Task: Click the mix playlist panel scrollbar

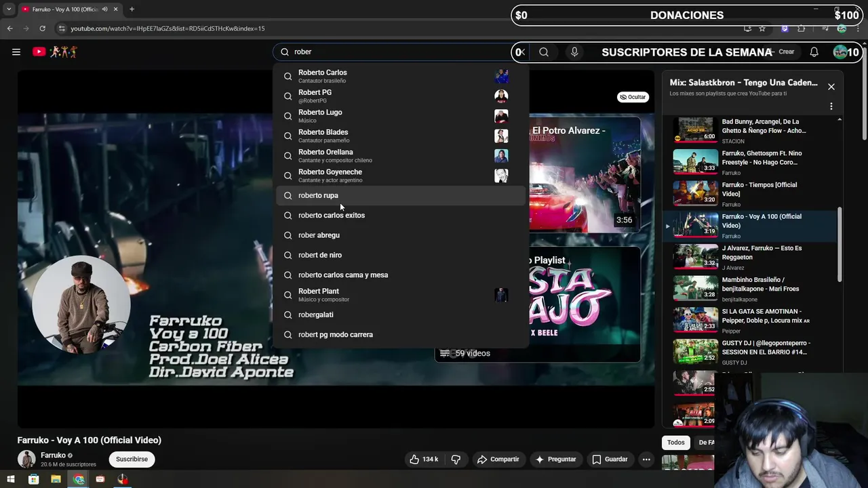Action: pyautogui.click(x=840, y=244)
